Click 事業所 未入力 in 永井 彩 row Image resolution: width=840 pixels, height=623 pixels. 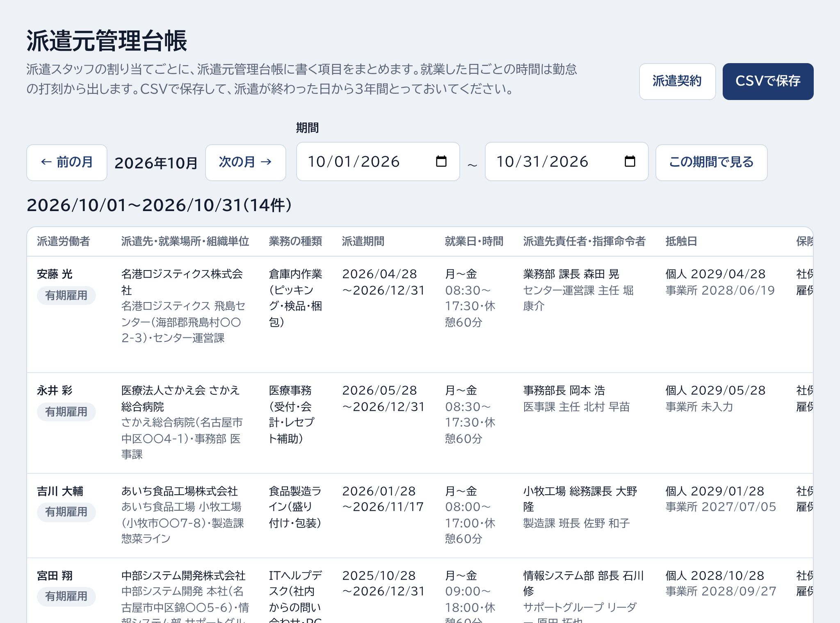click(x=699, y=407)
